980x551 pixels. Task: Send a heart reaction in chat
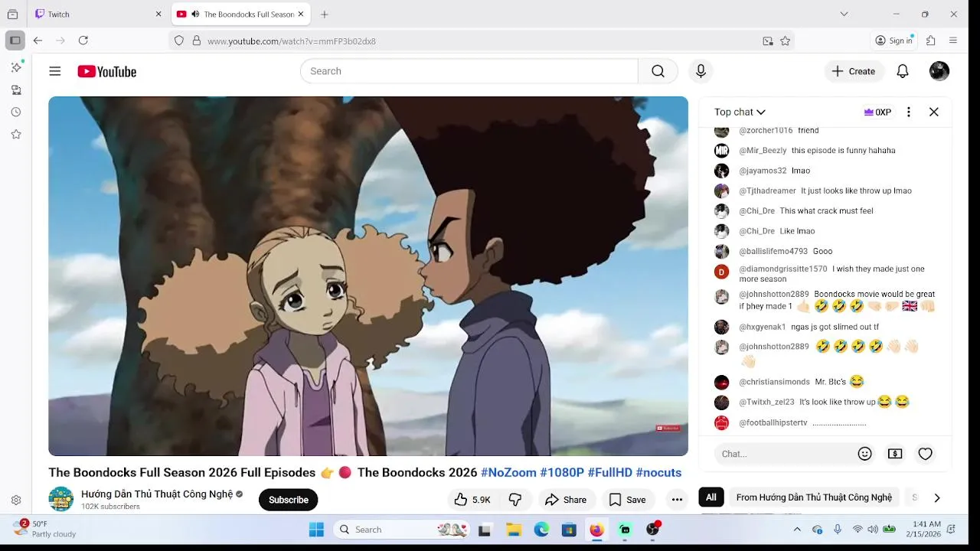926,454
